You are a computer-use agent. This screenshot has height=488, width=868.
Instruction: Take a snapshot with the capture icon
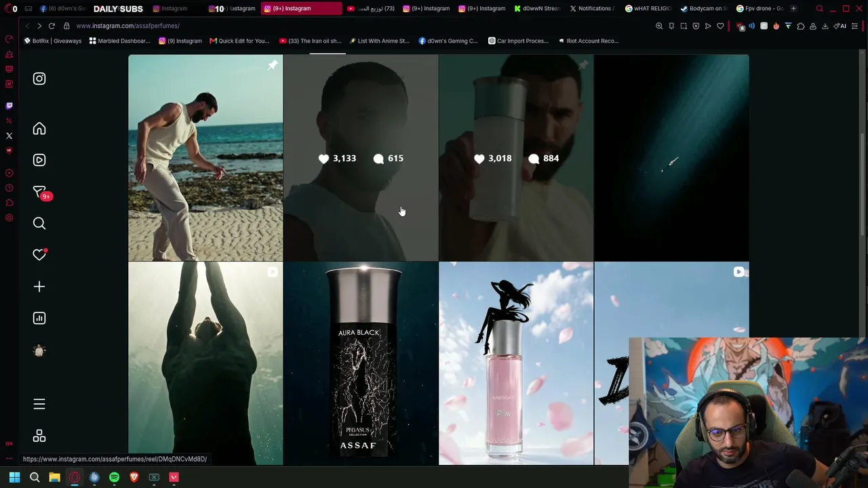pos(684,26)
